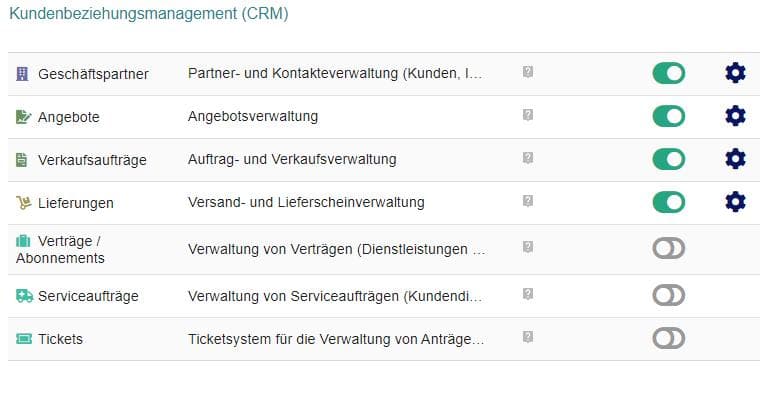The height and width of the screenshot is (409, 768).
Task: Disable the Geschäftspartner module toggle
Action: pyautogui.click(x=669, y=73)
